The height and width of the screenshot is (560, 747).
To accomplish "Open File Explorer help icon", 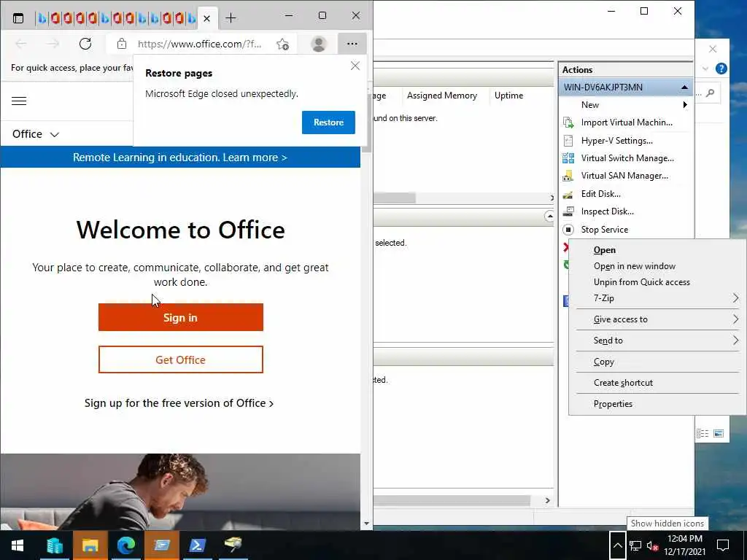I will 721,69.
